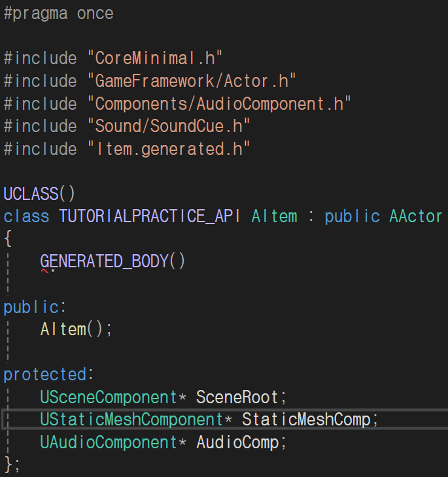
Task: Click the red squiggle under GENERATED_BODY
Action: click(x=44, y=271)
